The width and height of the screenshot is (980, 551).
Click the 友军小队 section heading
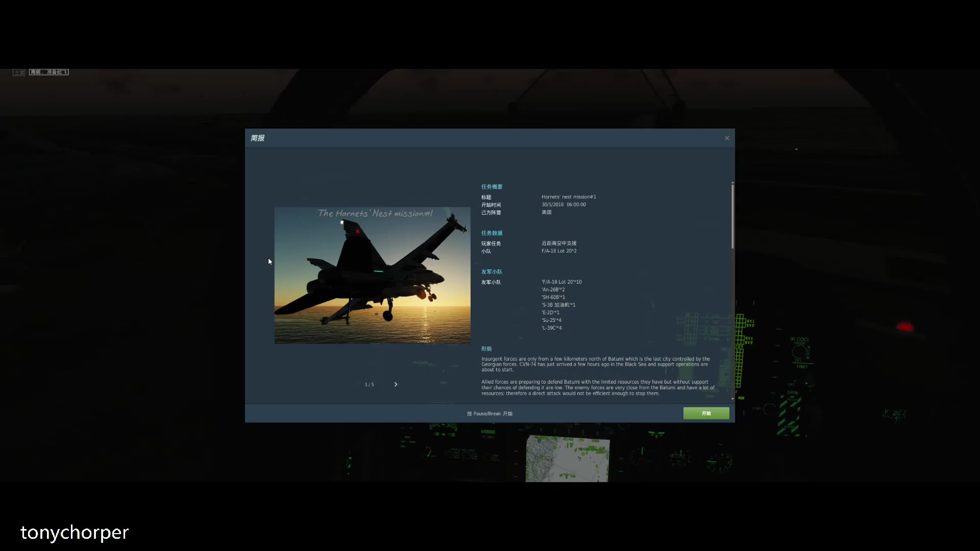pyautogui.click(x=492, y=272)
